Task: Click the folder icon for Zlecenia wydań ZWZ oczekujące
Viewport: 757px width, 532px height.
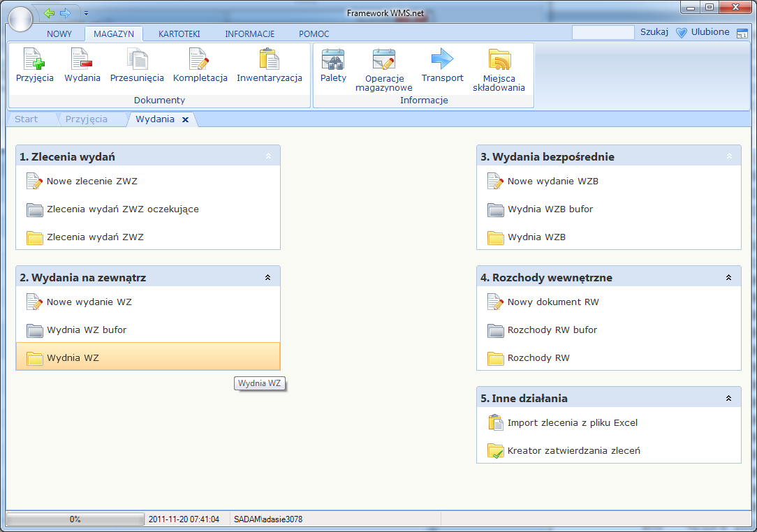Action: 34,209
